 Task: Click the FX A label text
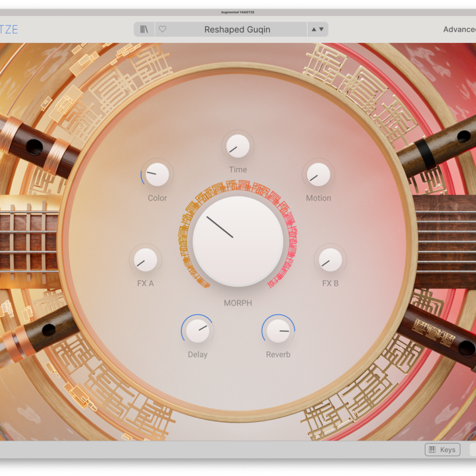coord(145,284)
